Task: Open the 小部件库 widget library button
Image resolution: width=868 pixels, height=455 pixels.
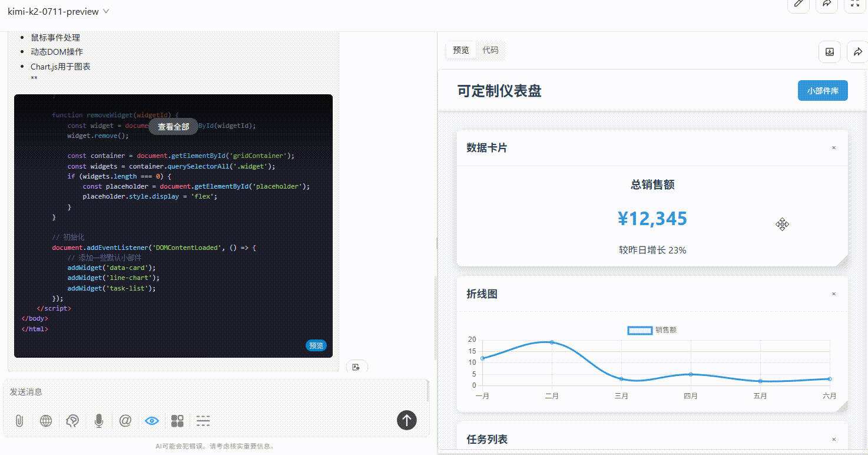Action: [823, 91]
